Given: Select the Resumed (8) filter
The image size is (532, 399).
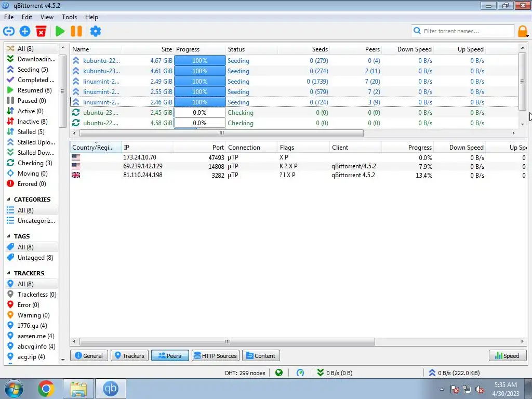Looking at the screenshot, I should [32, 90].
